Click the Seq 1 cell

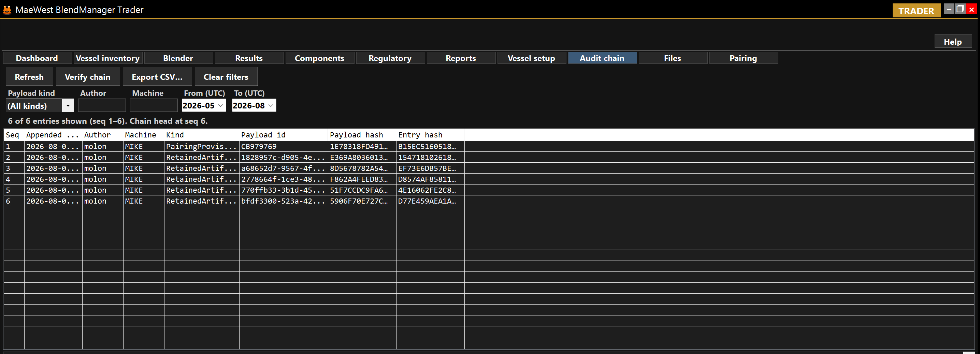pos(14,146)
